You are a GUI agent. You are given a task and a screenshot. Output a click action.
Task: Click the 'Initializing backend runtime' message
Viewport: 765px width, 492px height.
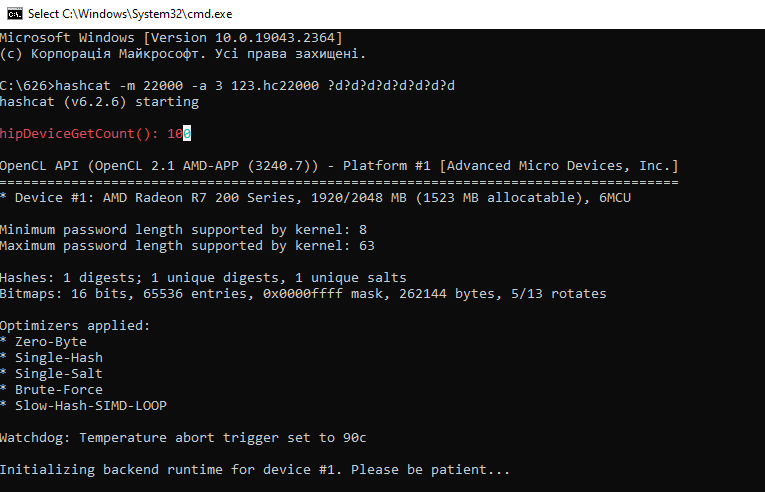coord(255,470)
